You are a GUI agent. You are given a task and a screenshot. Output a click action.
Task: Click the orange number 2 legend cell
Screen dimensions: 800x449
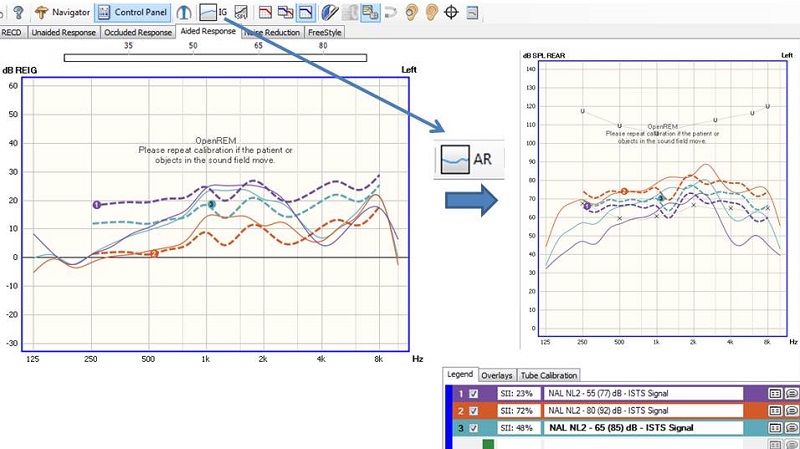(x=461, y=411)
